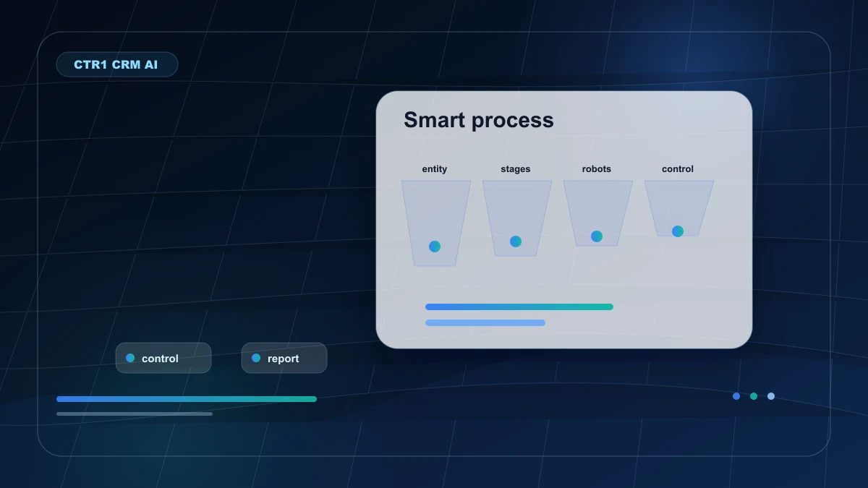Click the robots column label
This screenshot has height=488, width=868.
(x=597, y=169)
